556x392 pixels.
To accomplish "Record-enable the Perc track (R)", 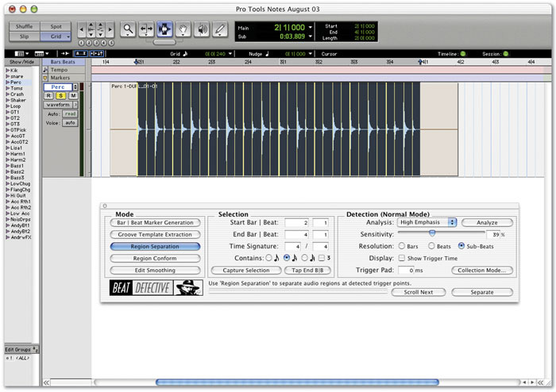I will tap(48, 95).
